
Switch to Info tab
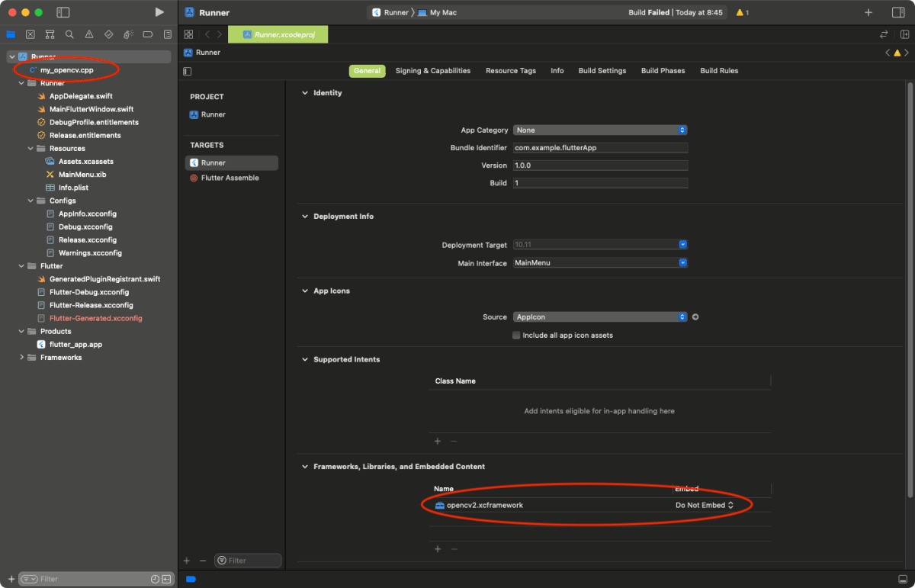(557, 71)
